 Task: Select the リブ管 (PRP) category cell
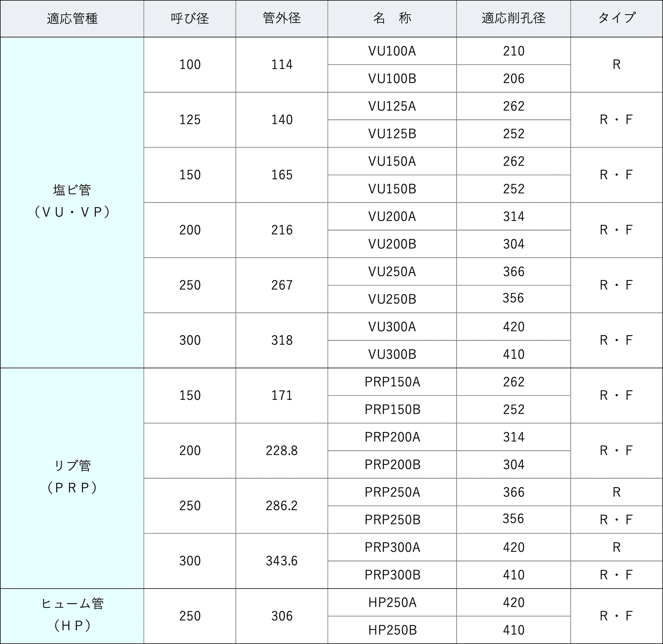tap(72, 478)
